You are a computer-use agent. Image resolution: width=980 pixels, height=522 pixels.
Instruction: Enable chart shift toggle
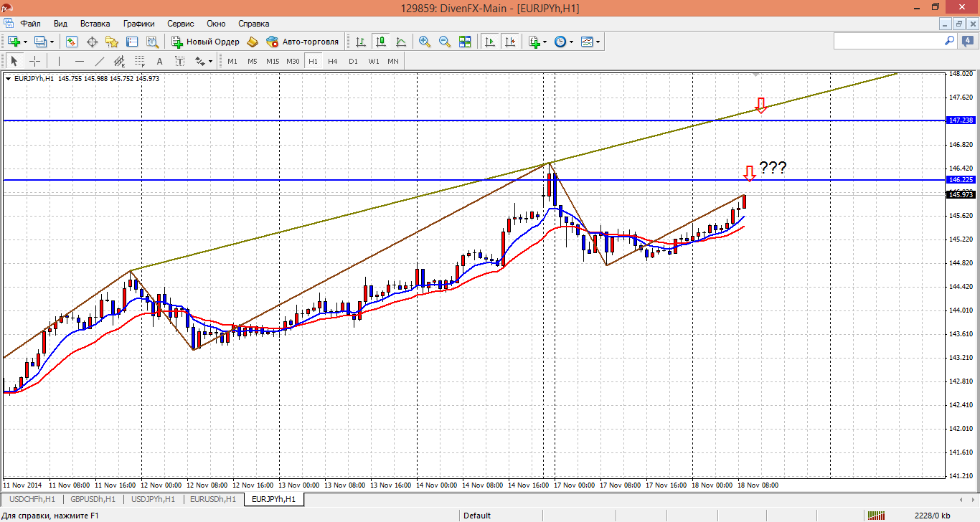[x=510, y=42]
